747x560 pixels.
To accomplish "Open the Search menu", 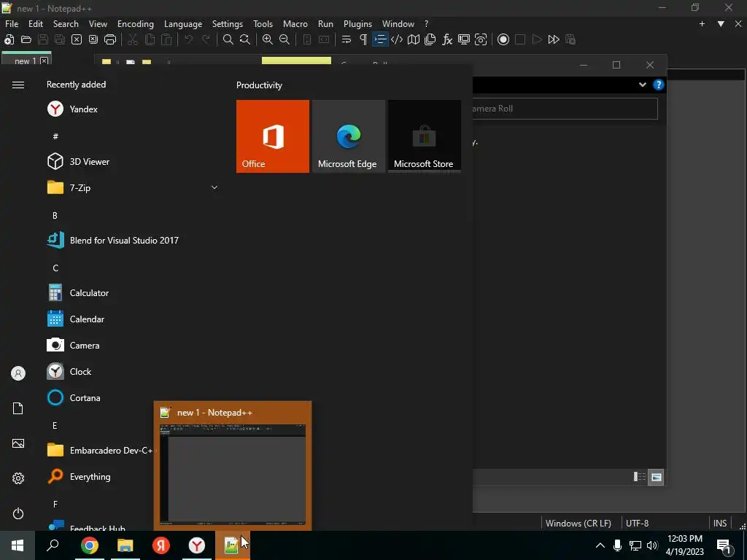I will click(x=66, y=24).
